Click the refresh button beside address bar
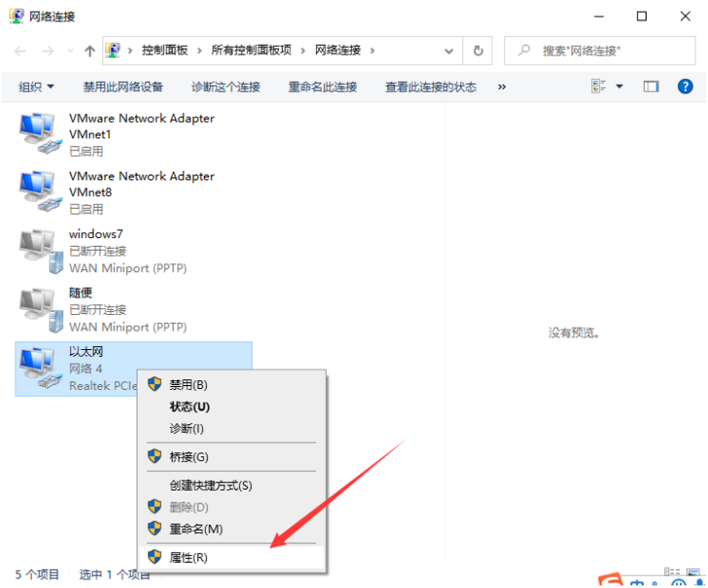The width and height of the screenshot is (708, 588). click(478, 51)
